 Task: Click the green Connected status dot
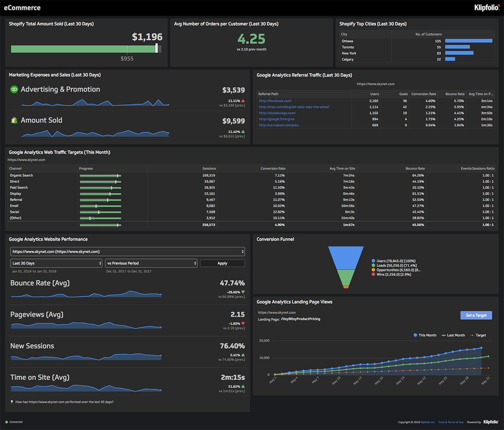click(6, 422)
